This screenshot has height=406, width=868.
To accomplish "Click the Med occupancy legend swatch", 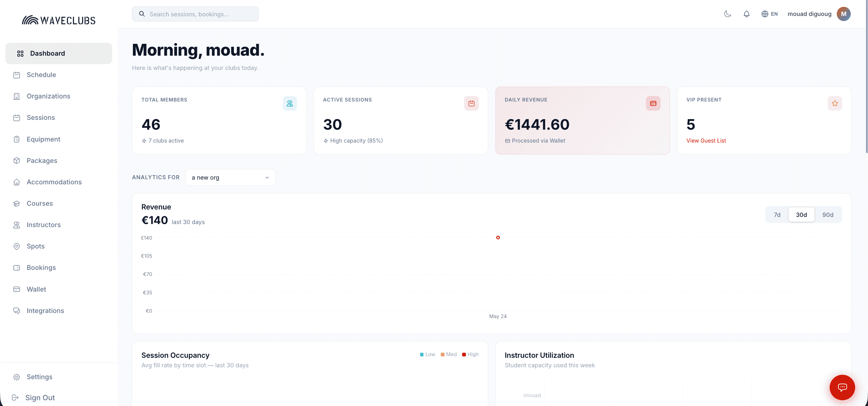I will [x=442, y=354].
